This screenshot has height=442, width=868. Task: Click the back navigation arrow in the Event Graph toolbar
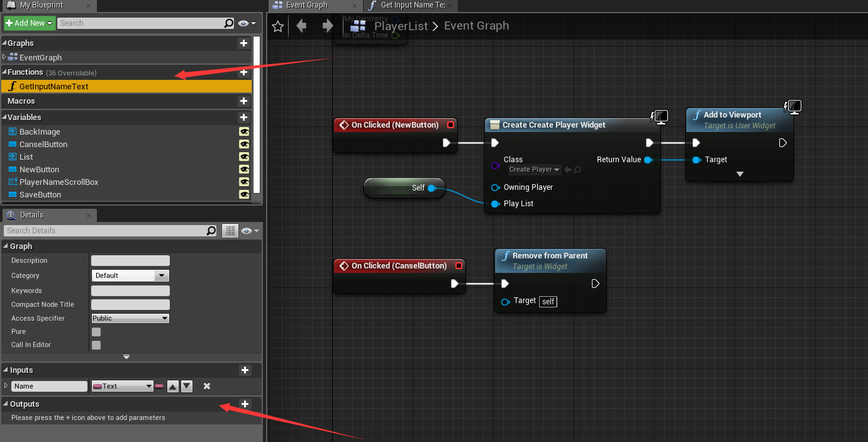pos(300,26)
